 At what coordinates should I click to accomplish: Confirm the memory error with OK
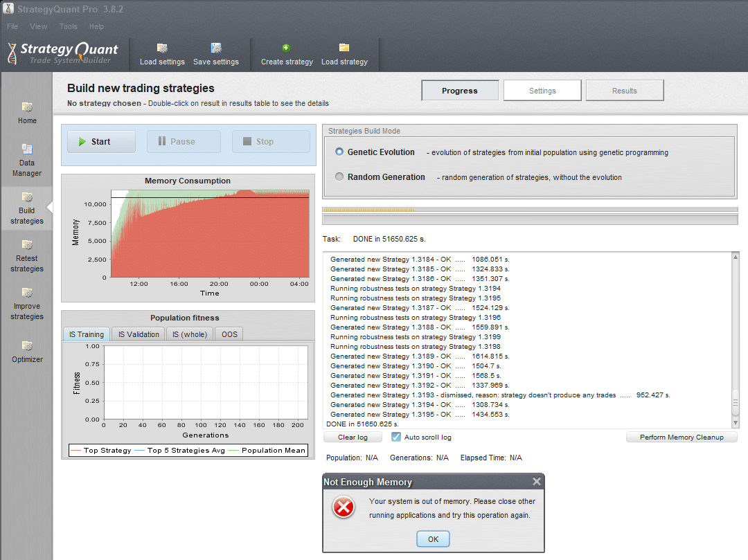click(x=433, y=539)
